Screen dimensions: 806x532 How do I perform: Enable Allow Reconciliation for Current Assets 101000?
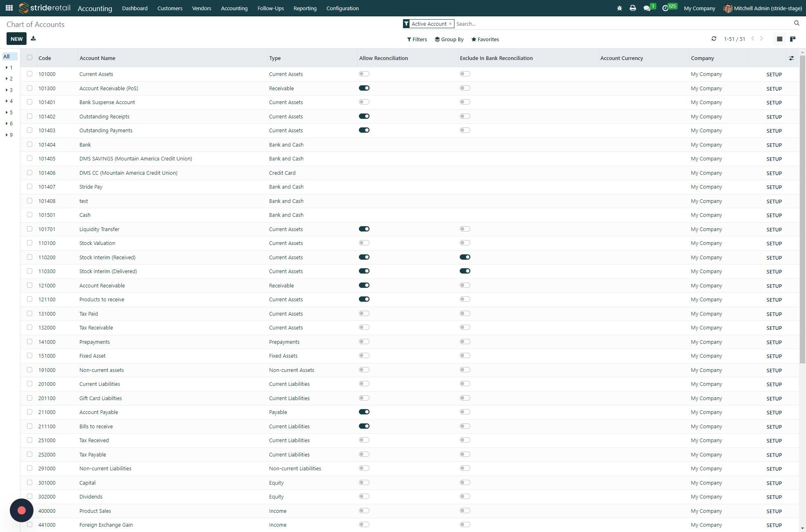pos(364,74)
